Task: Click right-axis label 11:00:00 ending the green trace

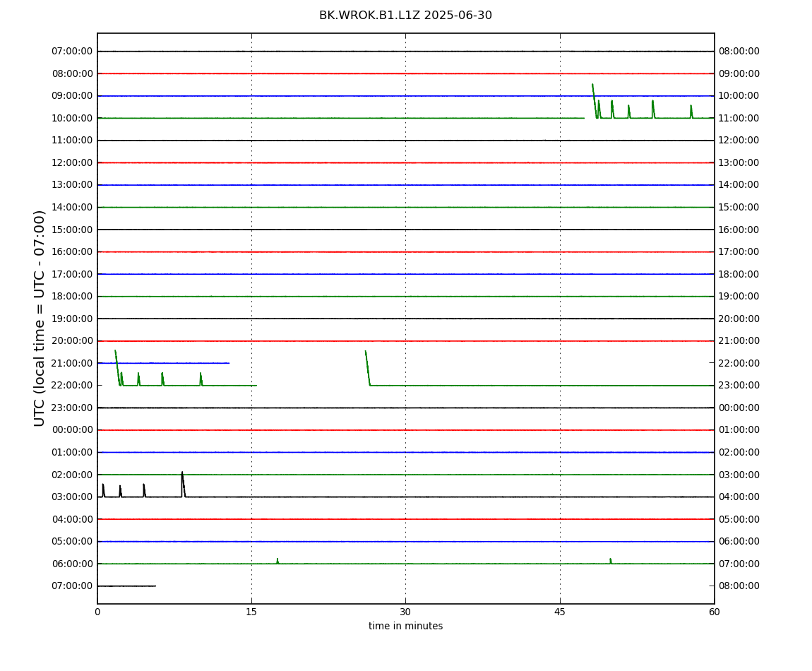Action: click(739, 118)
